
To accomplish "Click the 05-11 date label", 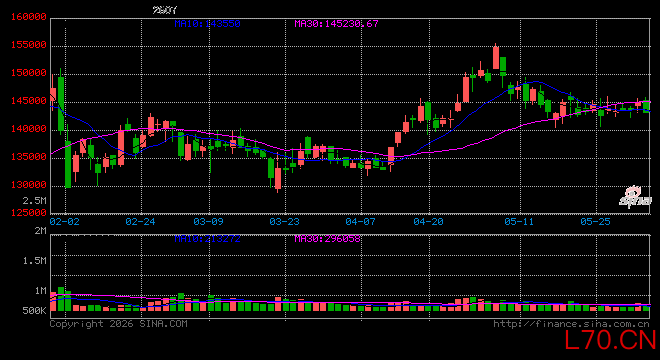I will coord(519,221).
